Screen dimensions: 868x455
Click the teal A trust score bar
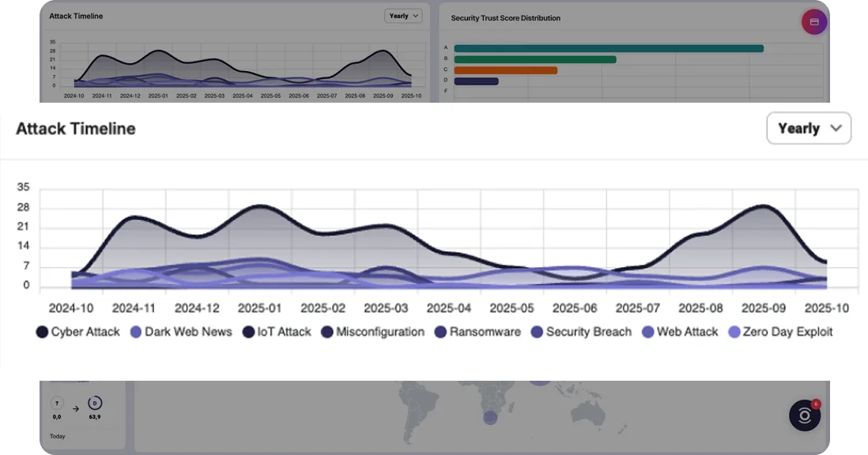pyautogui.click(x=609, y=49)
